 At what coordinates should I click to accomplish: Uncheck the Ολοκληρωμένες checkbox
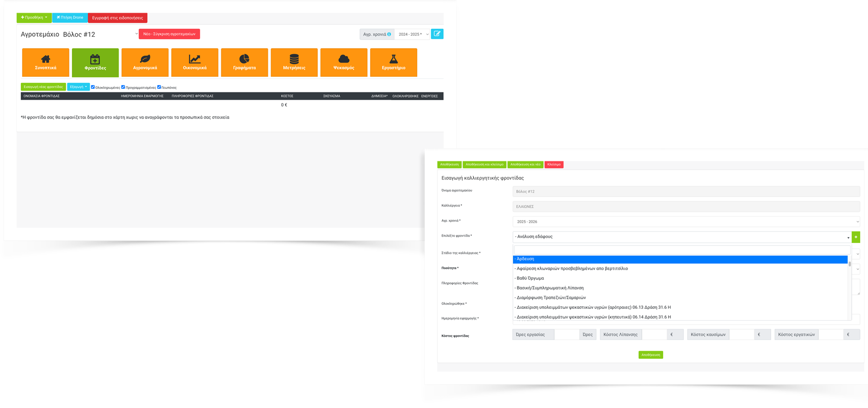[93, 87]
